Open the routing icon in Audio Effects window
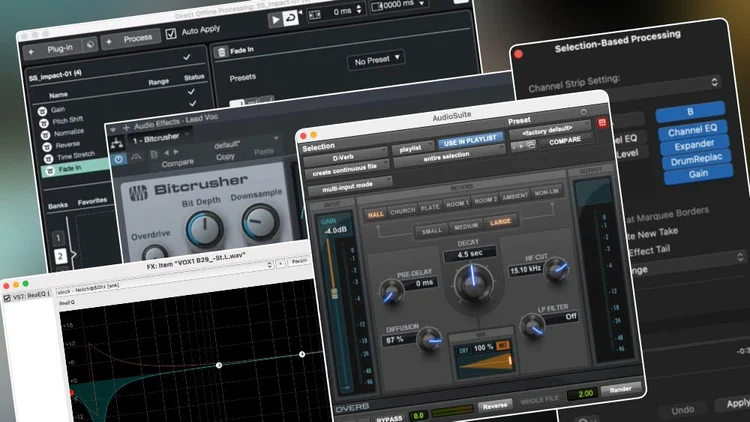Screen dimensions: 750x422 coord(116,143)
